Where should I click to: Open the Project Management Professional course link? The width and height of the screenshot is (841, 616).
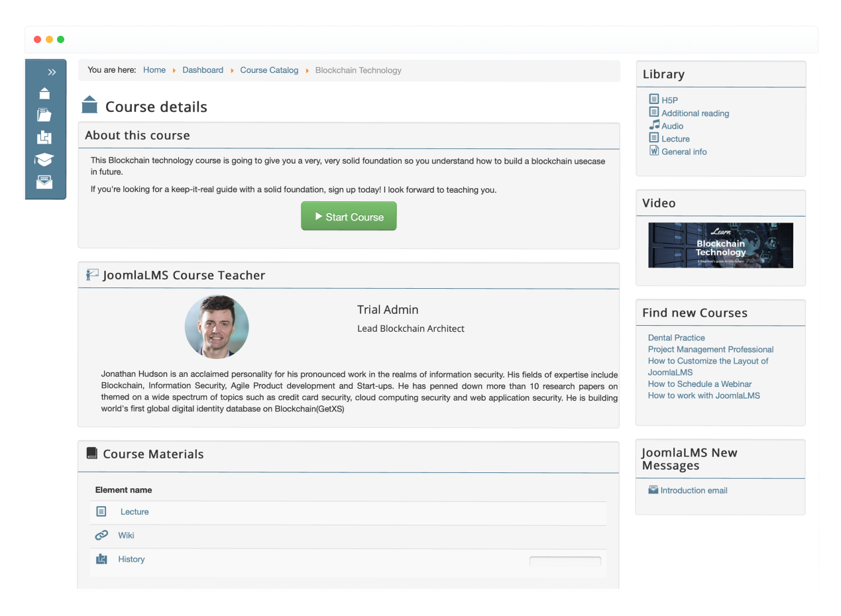710,349
